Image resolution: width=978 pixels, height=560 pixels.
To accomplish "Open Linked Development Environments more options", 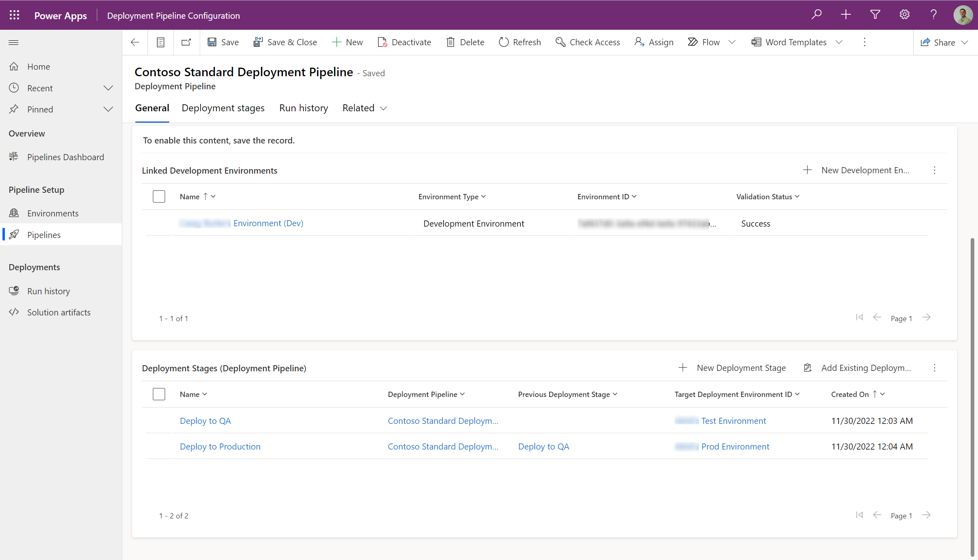I will [x=934, y=170].
